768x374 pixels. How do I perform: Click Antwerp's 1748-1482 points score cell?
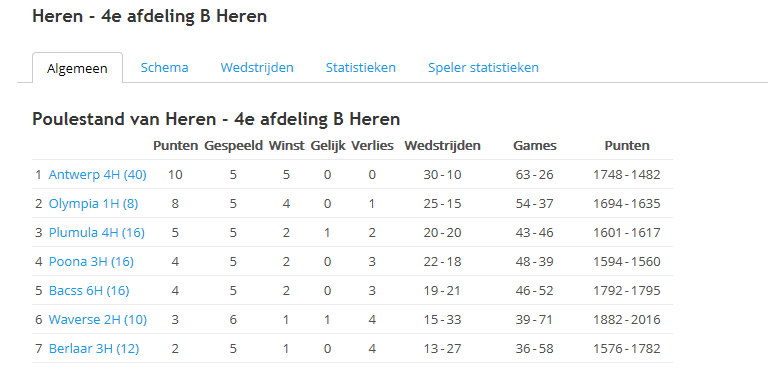click(627, 175)
